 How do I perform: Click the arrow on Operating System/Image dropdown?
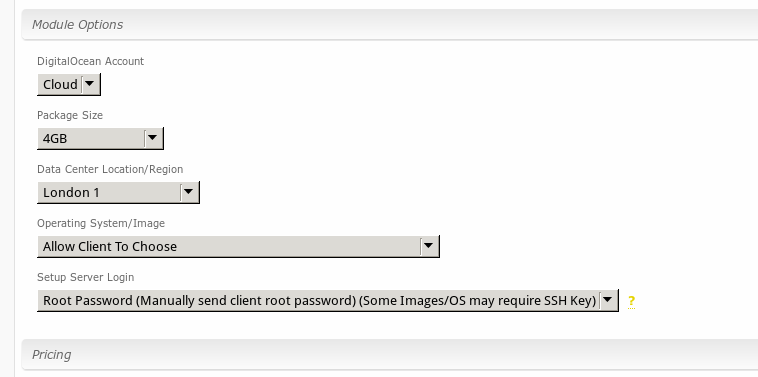pos(428,246)
